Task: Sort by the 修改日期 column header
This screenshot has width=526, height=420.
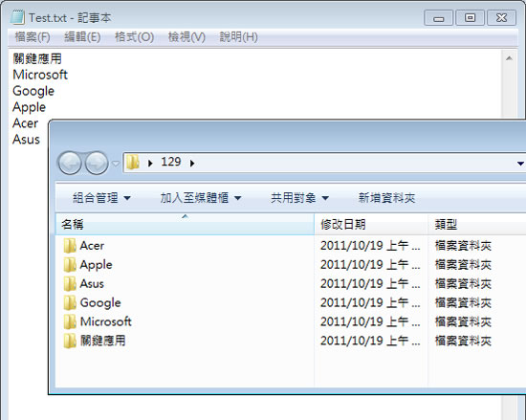Action: (371, 224)
